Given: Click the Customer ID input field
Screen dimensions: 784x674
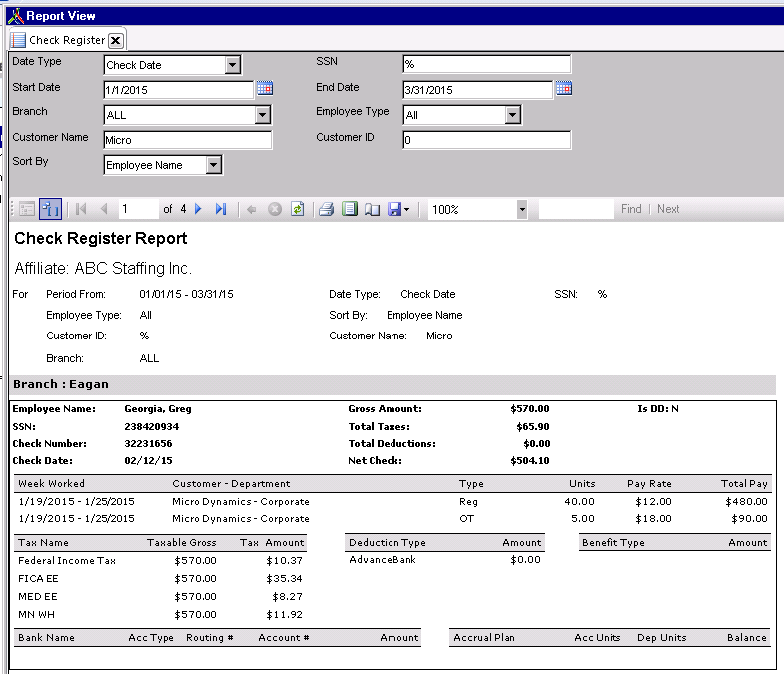Looking at the screenshot, I should click(x=487, y=140).
